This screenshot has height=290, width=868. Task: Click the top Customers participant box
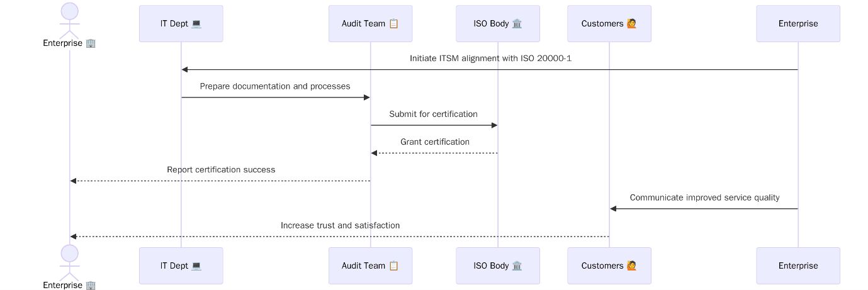(x=609, y=24)
